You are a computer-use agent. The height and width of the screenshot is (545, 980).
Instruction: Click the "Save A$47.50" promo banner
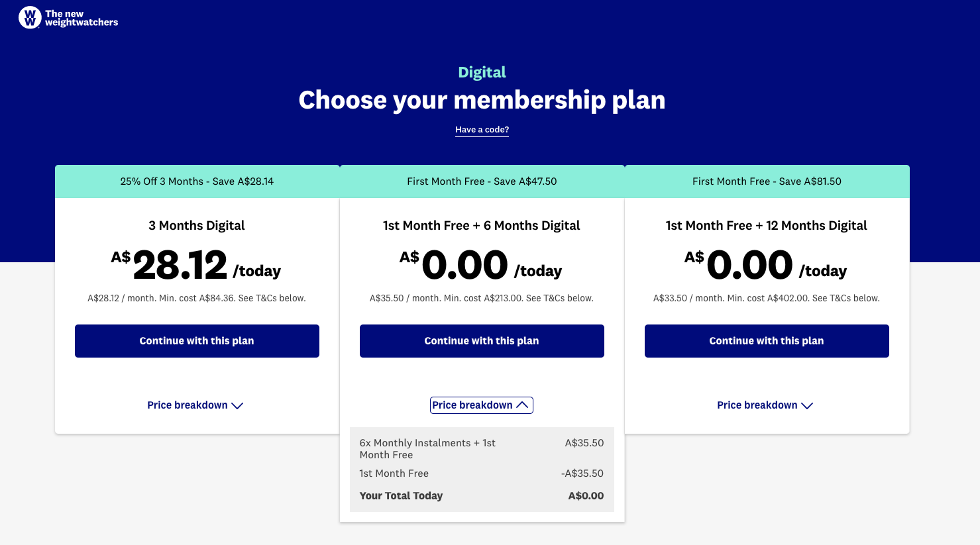(x=482, y=181)
